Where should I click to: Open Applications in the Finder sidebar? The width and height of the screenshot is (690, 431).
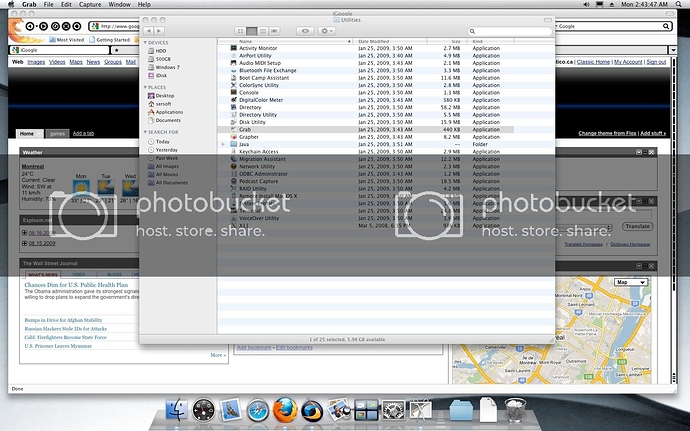[x=165, y=112]
